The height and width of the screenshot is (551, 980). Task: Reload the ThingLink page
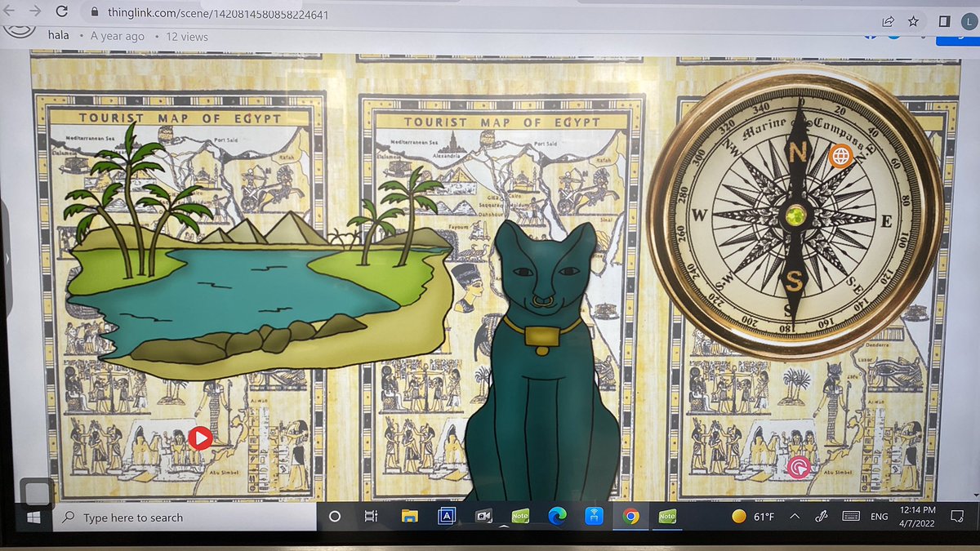click(61, 12)
